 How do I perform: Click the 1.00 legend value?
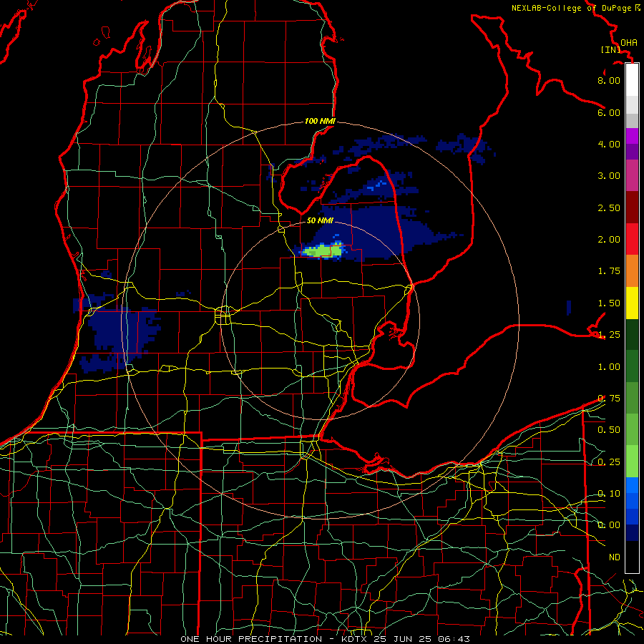click(609, 367)
